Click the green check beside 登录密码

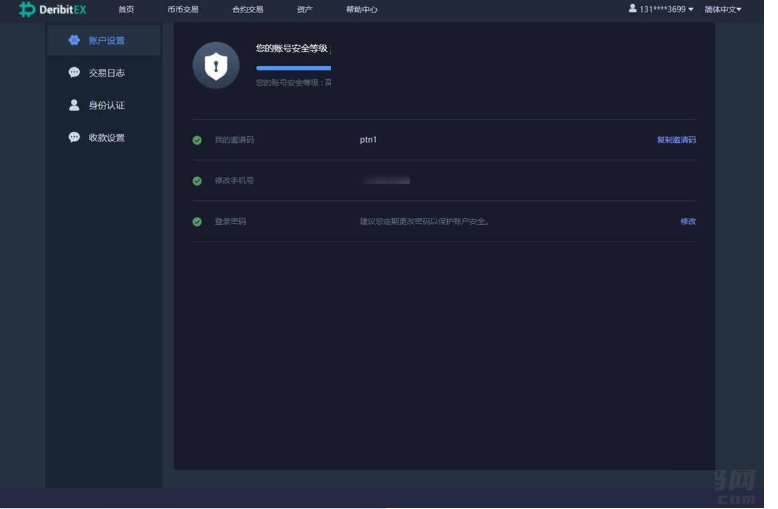[x=197, y=222]
